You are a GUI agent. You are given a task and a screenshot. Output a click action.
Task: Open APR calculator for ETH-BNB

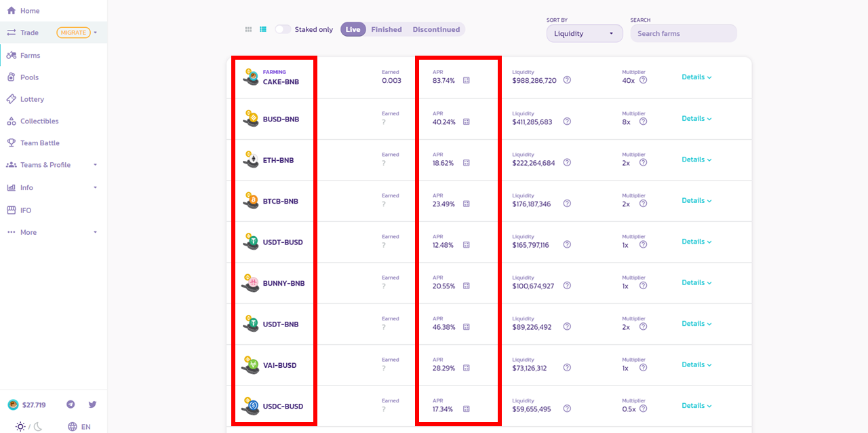[467, 163]
